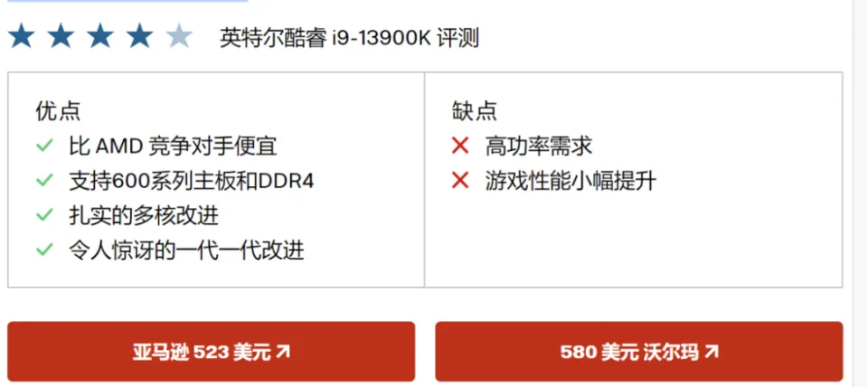Image resolution: width=868 pixels, height=387 pixels.
Task: Open the 580 美元 沃尔玛 button
Action: (639, 352)
